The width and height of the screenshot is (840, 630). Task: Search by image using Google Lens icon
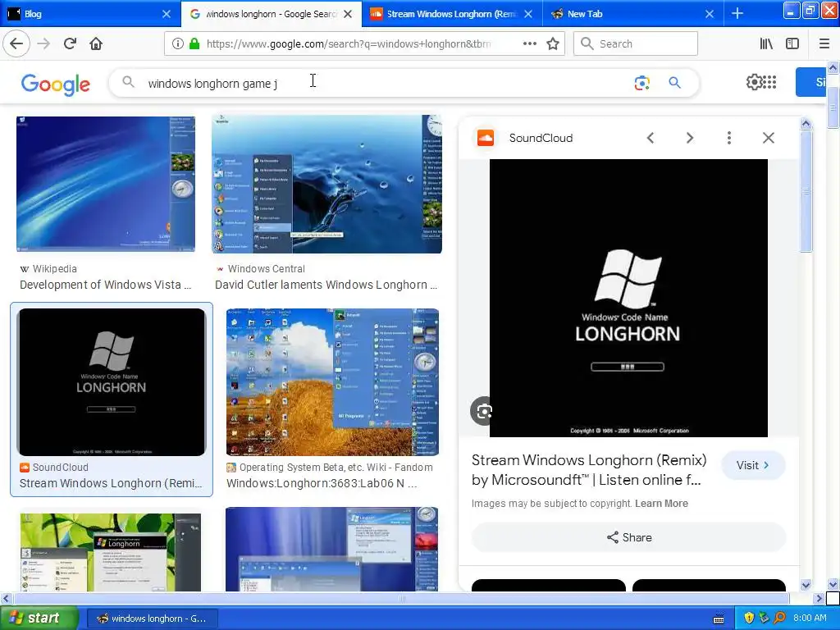click(x=641, y=83)
